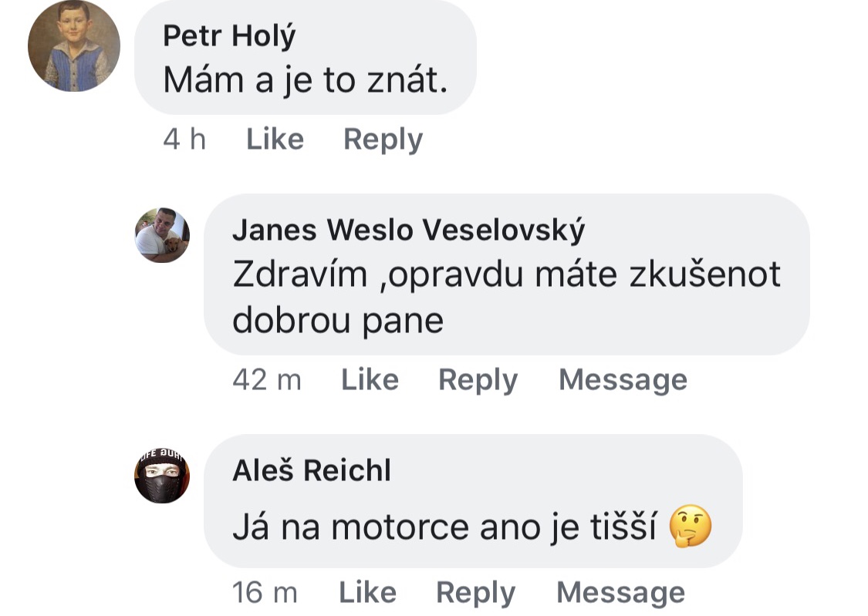This screenshot has width=868, height=616.
Task: Click the thinking face emoji
Action: pos(690,528)
